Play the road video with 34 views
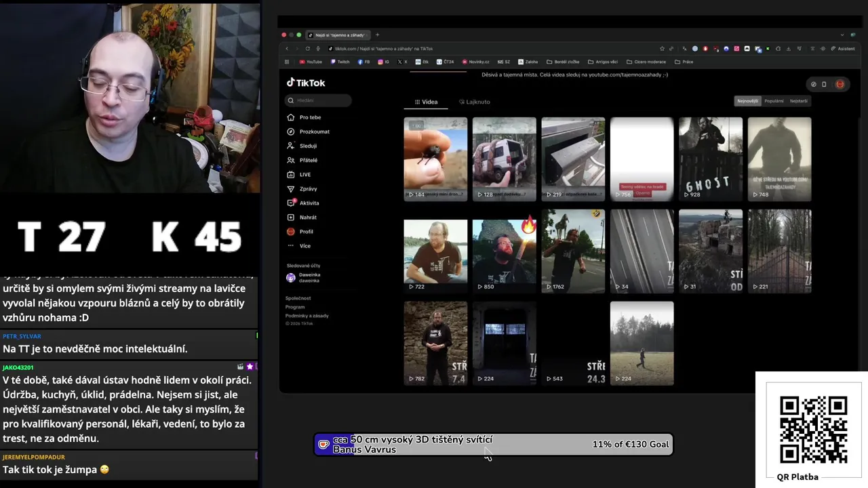Screen dimensions: 868x488 pyautogui.click(x=642, y=251)
